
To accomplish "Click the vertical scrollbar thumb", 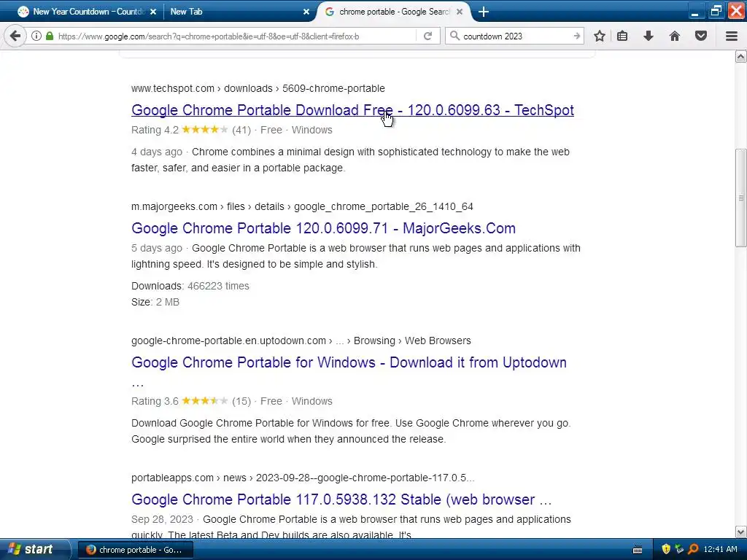I will (740, 198).
